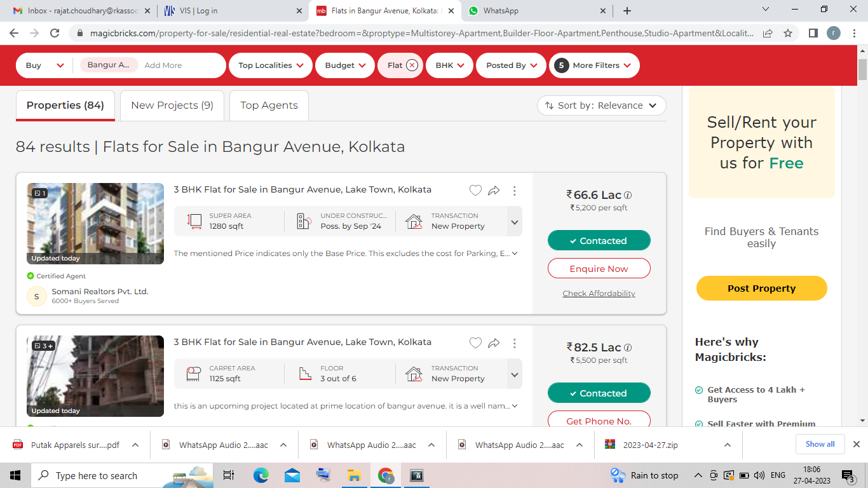This screenshot has height=488, width=868.
Task: Open the BHK filter dropdown
Action: [x=450, y=65]
